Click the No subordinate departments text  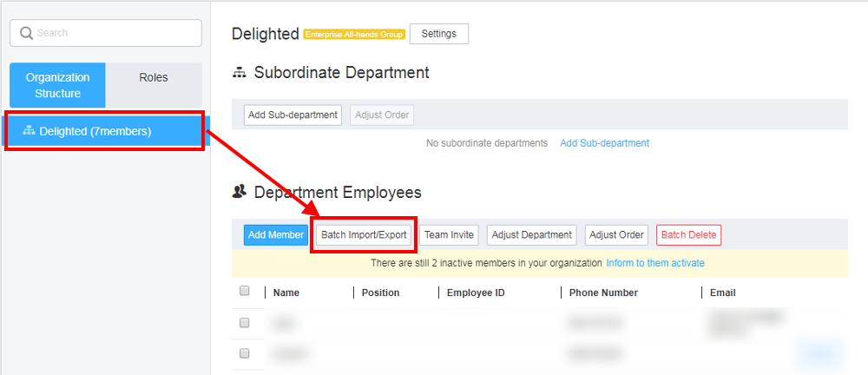[487, 143]
